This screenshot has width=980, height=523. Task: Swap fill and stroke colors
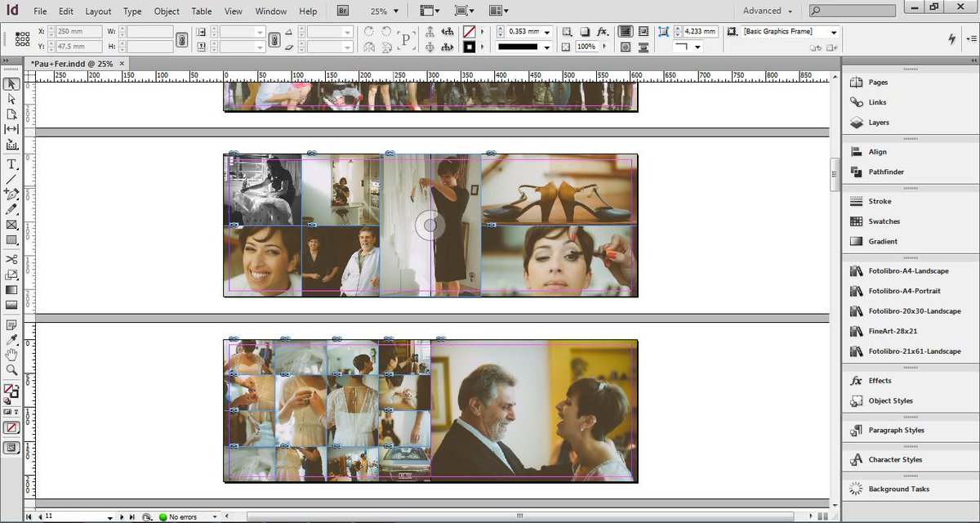[18, 384]
